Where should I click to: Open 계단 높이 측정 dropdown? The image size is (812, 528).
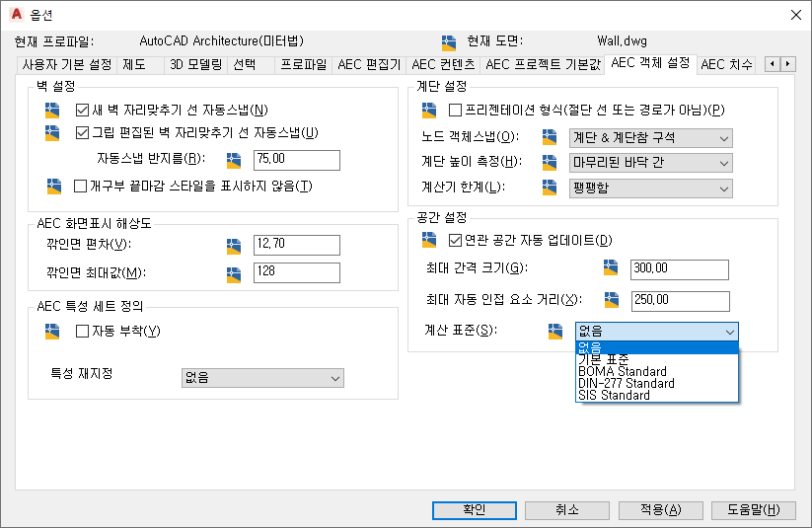651,163
